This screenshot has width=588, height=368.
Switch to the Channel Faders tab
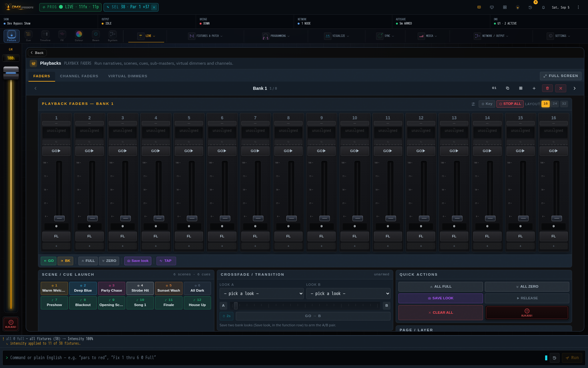pos(79,76)
